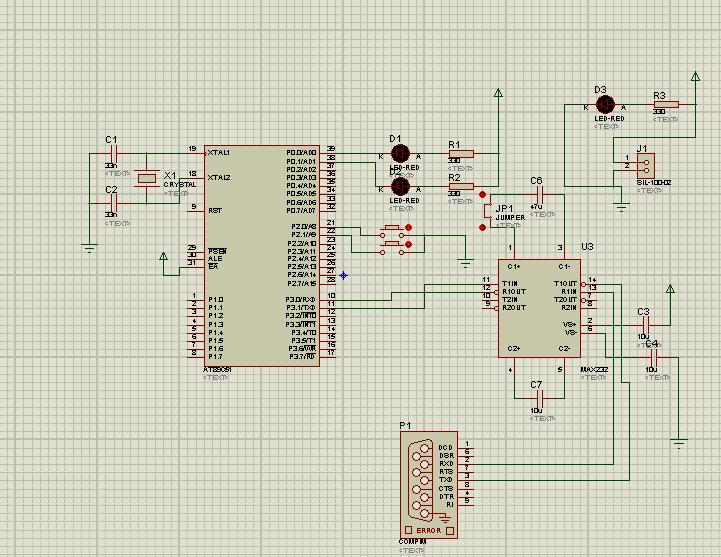Select LED D3 symbol
721x557 pixels.
coord(605,105)
